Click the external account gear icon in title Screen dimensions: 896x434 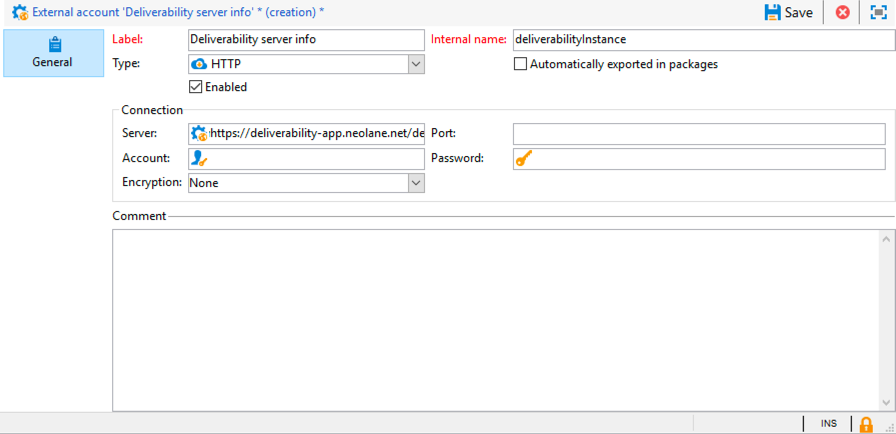tap(20, 12)
